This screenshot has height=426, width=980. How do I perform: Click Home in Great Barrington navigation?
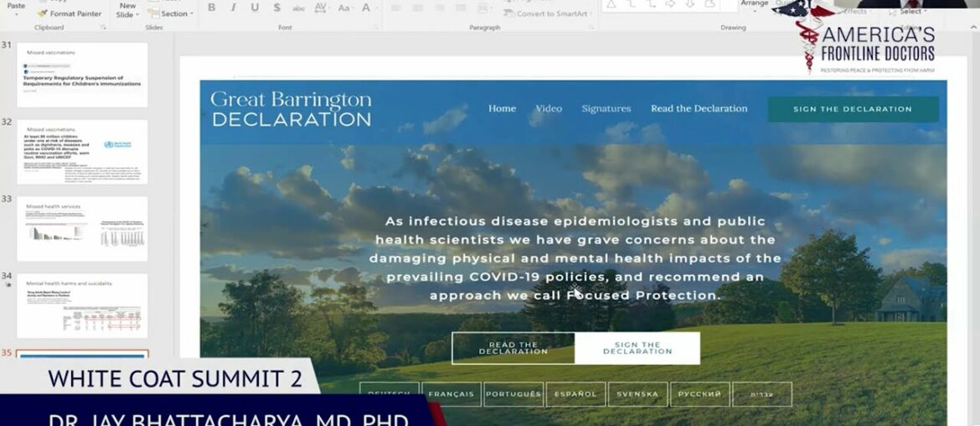coord(502,109)
